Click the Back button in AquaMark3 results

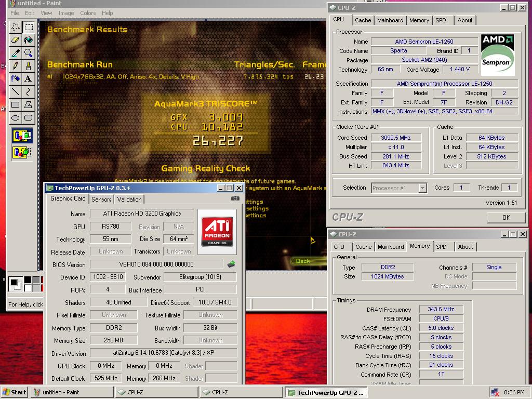point(303,261)
